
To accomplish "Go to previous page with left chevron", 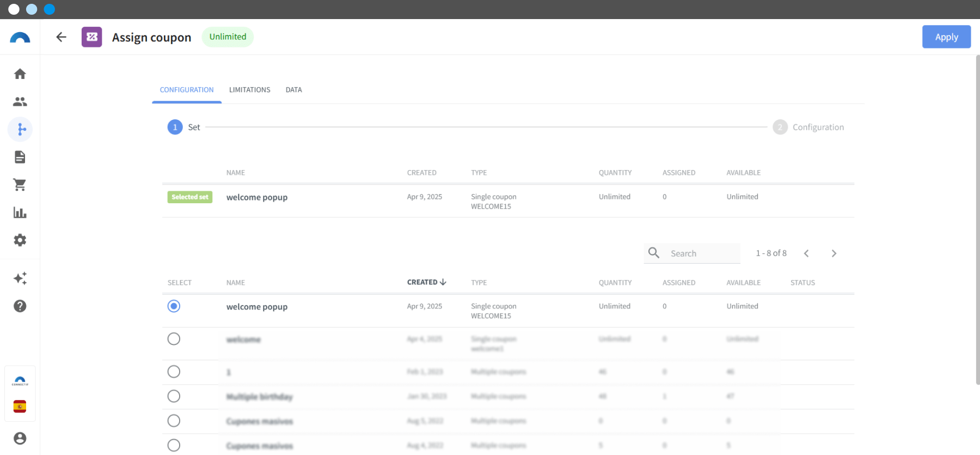I will pos(806,253).
